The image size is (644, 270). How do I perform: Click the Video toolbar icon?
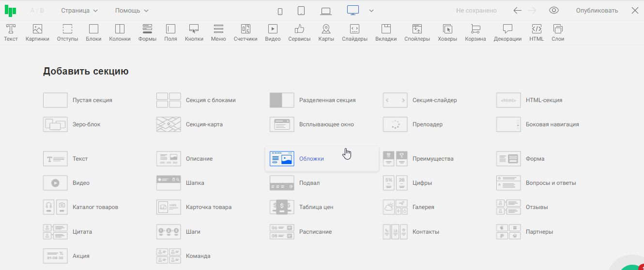pos(273,32)
